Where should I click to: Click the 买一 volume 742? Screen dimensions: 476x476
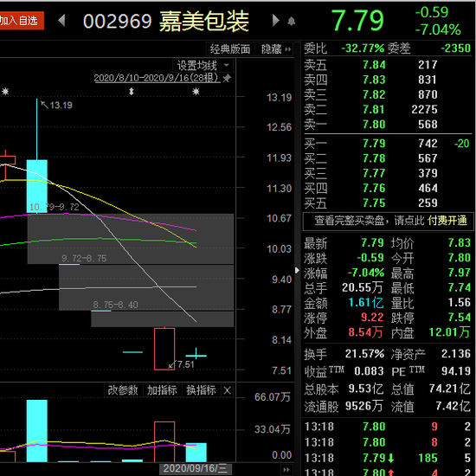tap(428, 144)
